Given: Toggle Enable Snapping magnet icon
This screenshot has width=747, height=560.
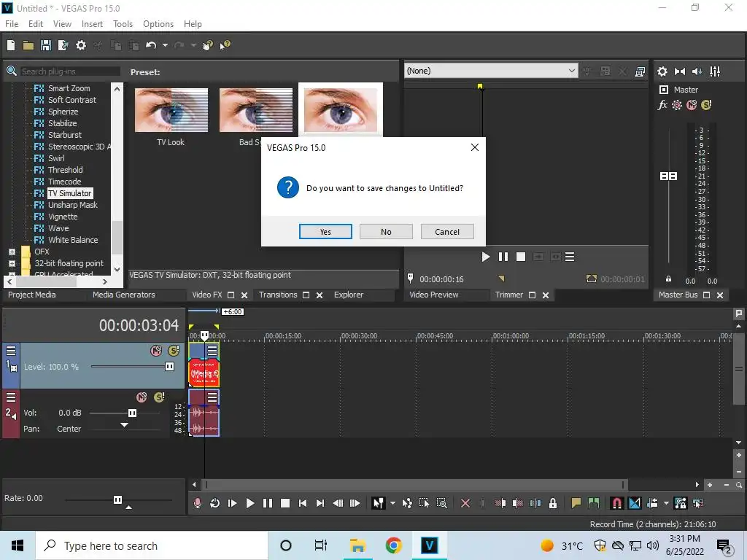Looking at the screenshot, I should click(x=616, y=503).
